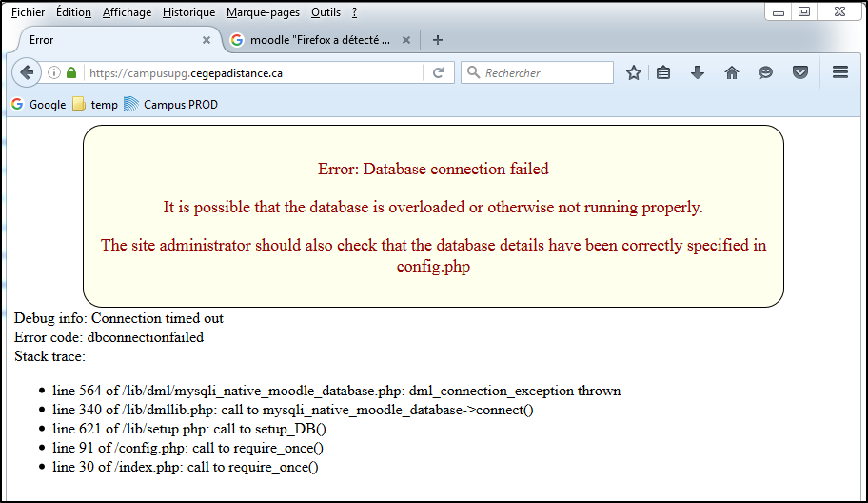This screenshot has width=868, height=503.
Task: Open the Campus PROD bookmark
Action: click(x=171, y=105)
